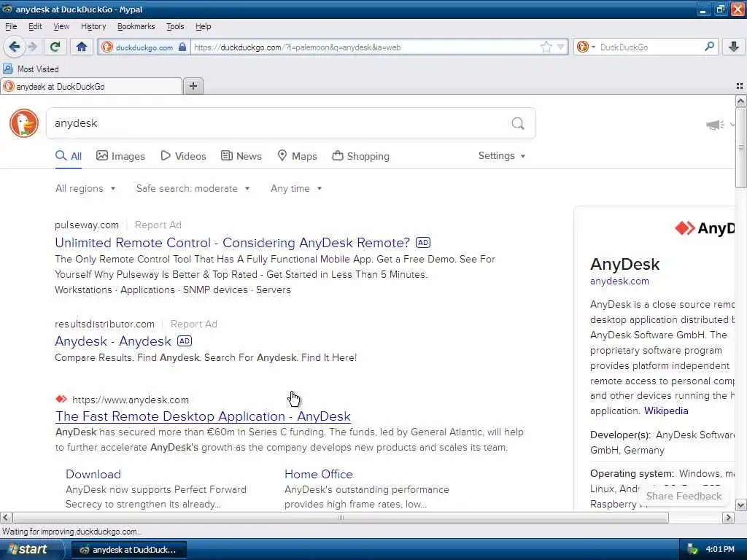Screen dimensions: 747x560
Task: Open 'The Fast Remote Desktop Application - AnyDesk'
Action: click(203, 416)
